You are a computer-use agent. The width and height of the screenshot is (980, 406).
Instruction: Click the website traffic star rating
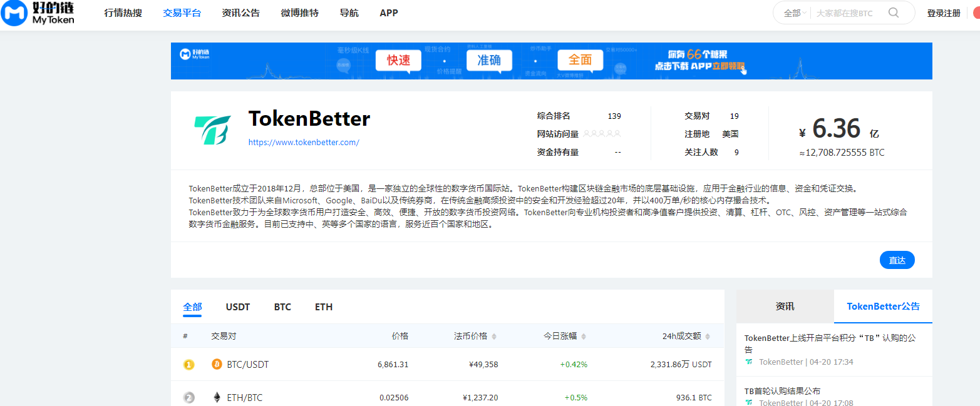coord(602,134)
